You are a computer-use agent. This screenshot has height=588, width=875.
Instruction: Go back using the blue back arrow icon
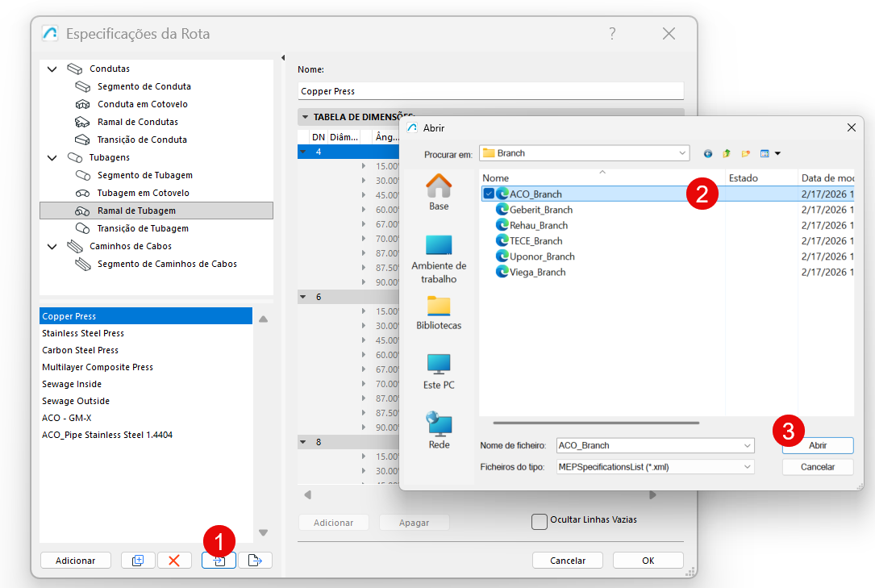click(707, 153)
